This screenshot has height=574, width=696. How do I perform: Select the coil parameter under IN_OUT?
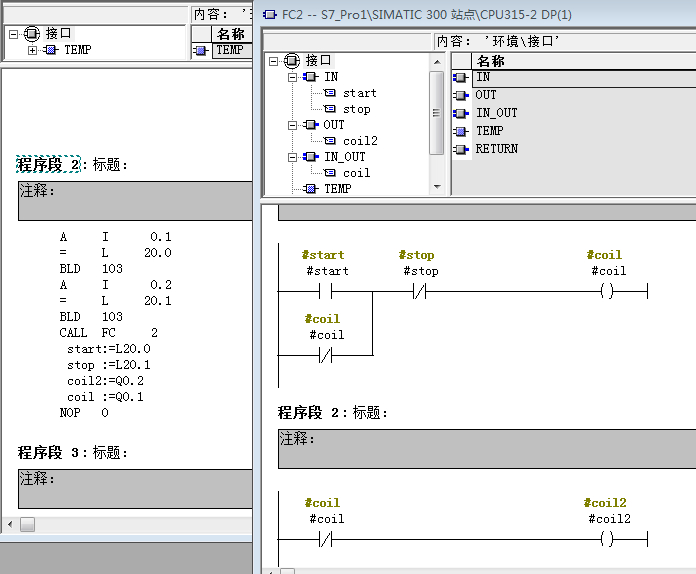pyautogui.click(x=356, y=173)
